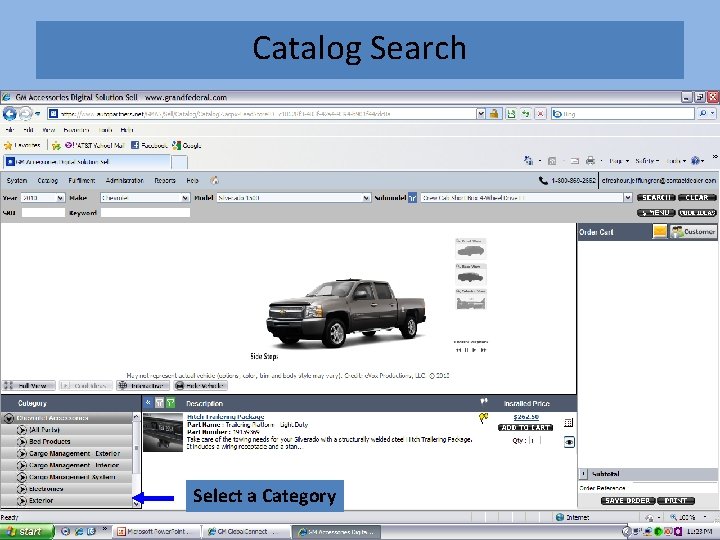Click the Full View button
This screenshot has height=540, width=720.
[x=28, y=386]
